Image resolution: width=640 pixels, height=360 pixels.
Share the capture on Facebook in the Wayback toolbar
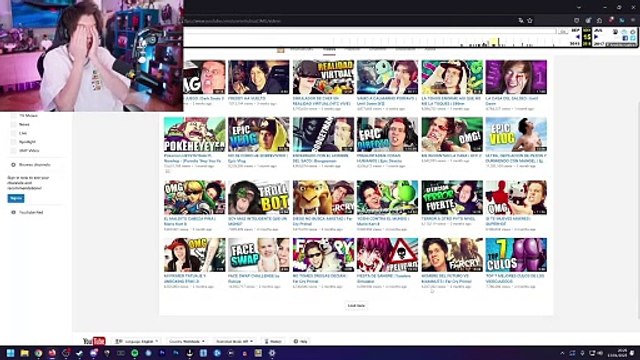625,38
